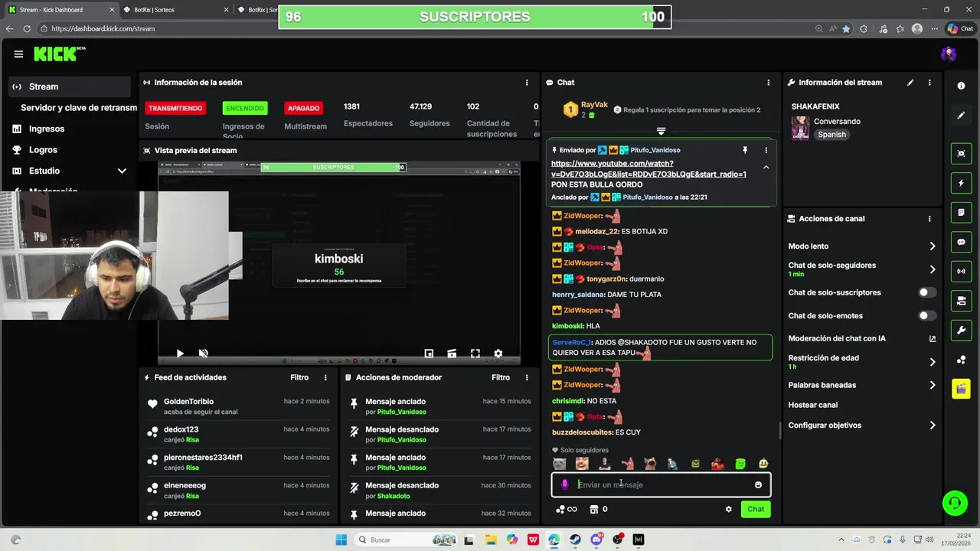
Task: Click the Suscriptores goal progress bar
Action: coord(475,17)
